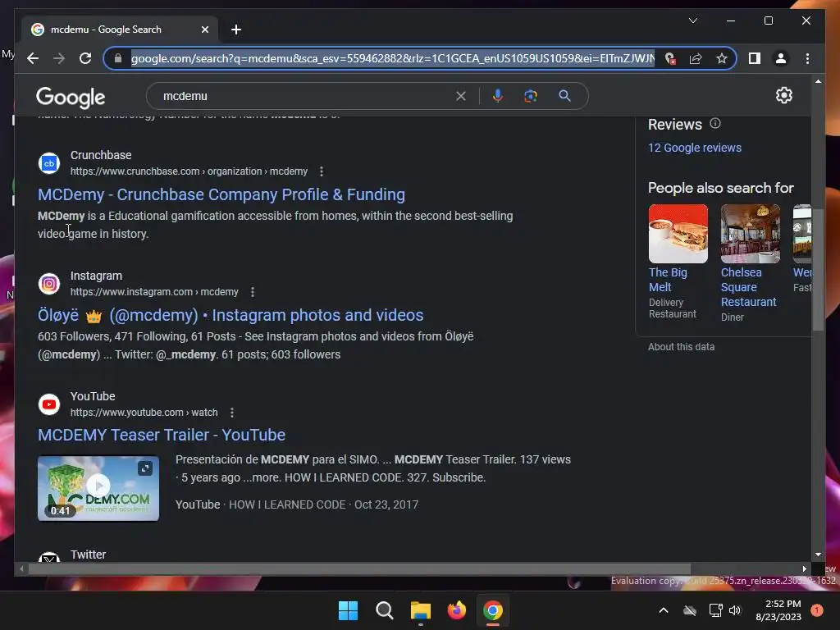
Task: Click the YouTube favicon
Action: [x=48, y=404]
